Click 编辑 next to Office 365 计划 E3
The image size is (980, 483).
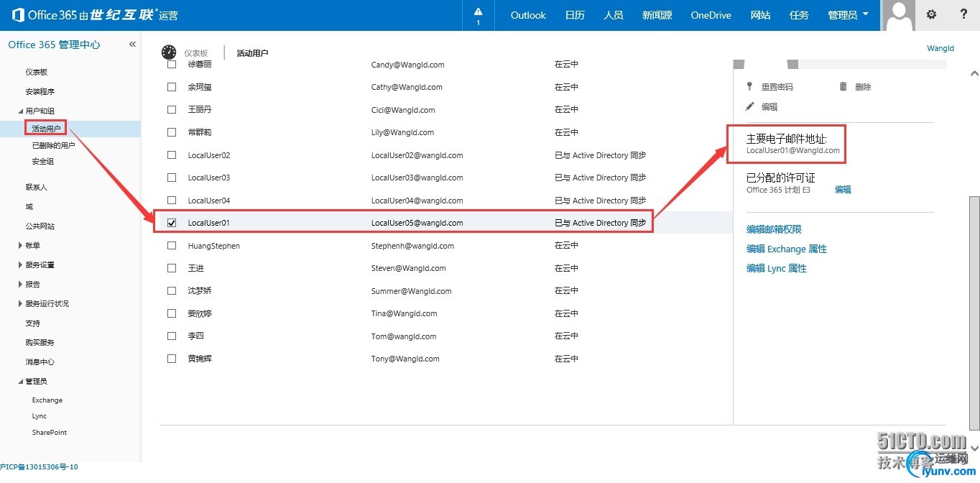[x=843, y=190]
